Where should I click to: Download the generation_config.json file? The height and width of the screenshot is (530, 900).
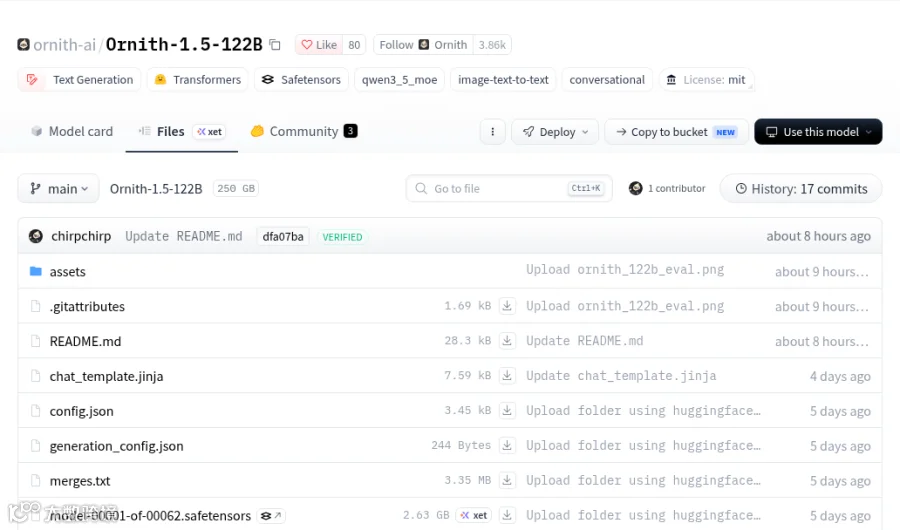pos(507,445)
